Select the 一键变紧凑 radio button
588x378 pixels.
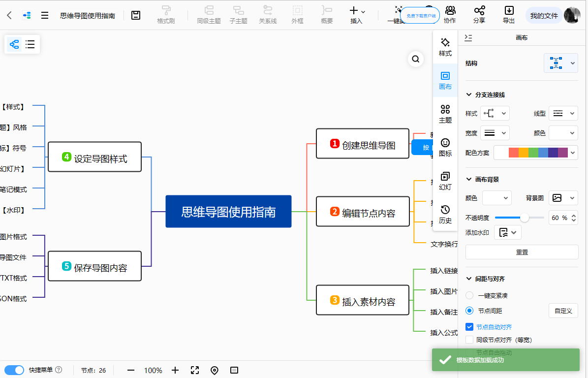pyautogui.click(x=469, y=295)
